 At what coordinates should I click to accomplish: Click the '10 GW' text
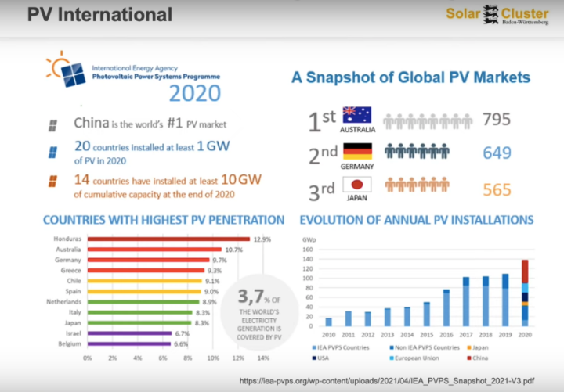[x=241, y=179]
